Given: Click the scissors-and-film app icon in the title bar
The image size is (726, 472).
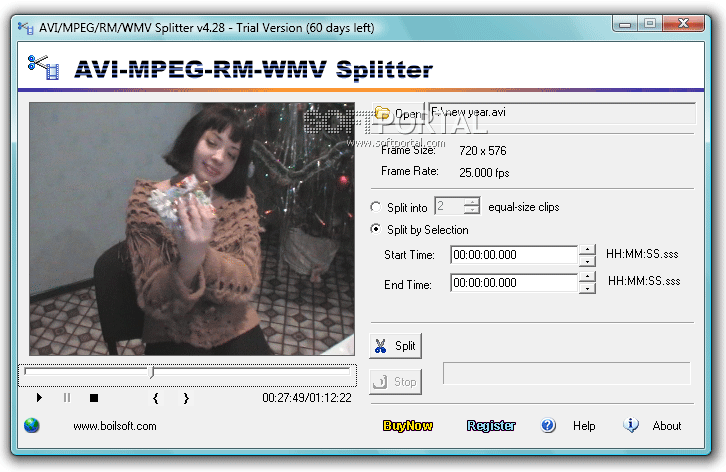Looking at the screenshot, I should pos(25,28).
